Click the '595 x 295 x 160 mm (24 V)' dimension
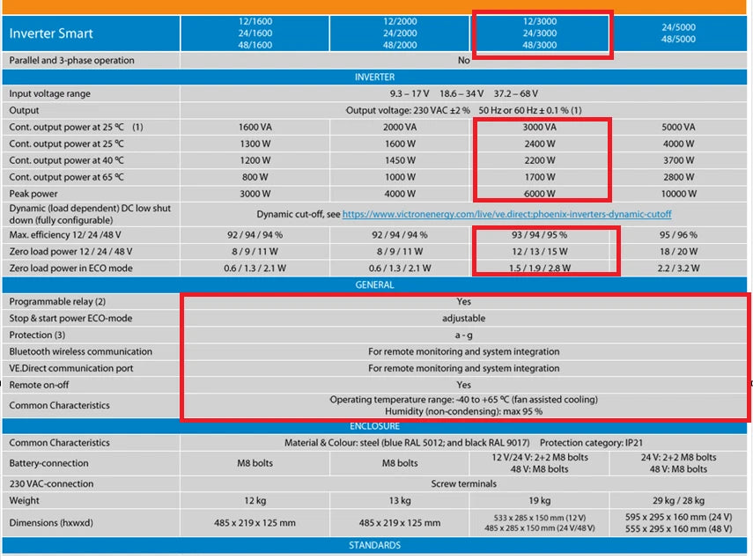753x560 pixels. [x=678, y=517]
